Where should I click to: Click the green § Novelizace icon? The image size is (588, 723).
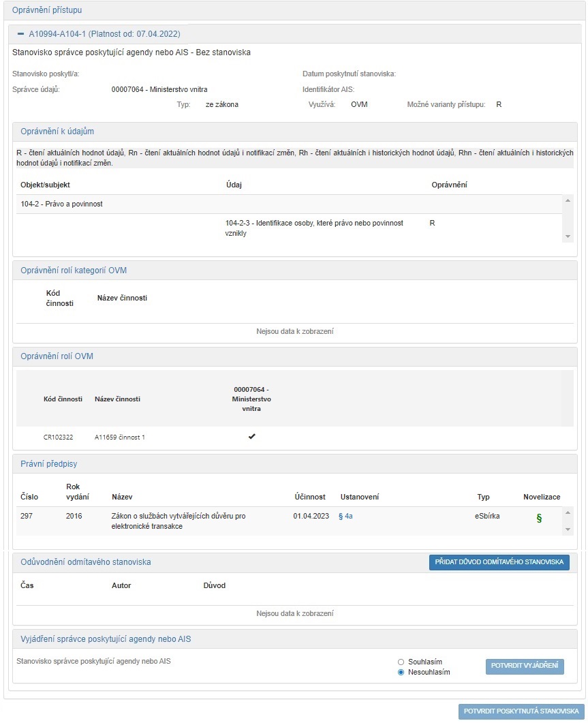tap(539, 518)
